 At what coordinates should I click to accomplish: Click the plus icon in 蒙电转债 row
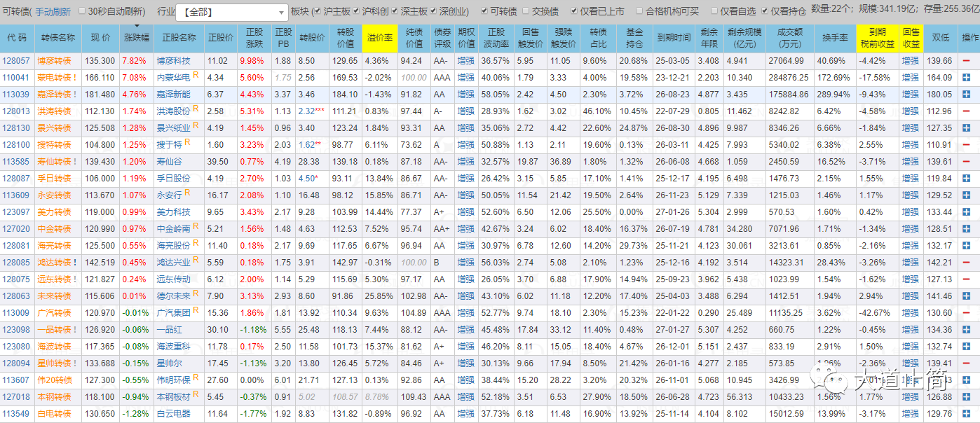pos(967,78)
